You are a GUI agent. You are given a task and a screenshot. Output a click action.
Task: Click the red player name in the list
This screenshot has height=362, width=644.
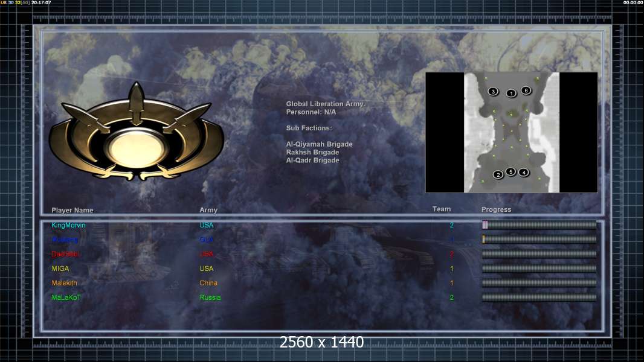click(x=66, y=254)
